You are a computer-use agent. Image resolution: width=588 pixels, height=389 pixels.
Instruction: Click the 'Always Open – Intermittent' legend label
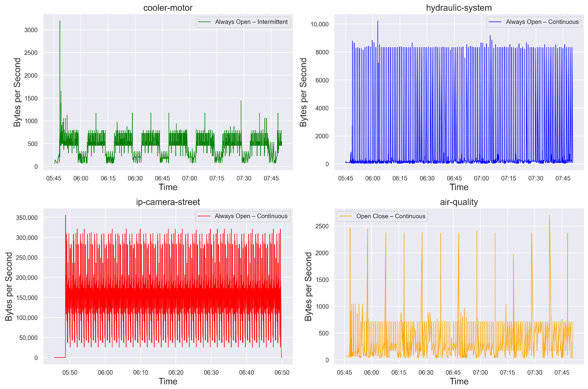point(251,22)
